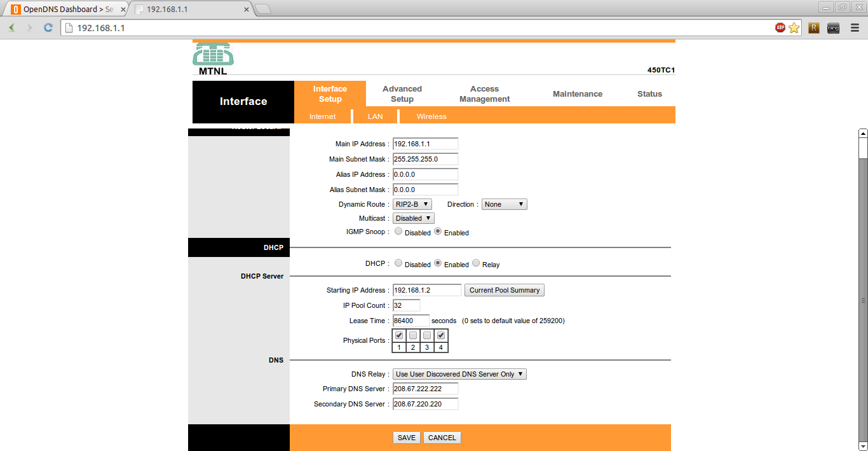Click the browser reload icon
The height and width of the screenshot is (451, 868).
pos(48,28)
